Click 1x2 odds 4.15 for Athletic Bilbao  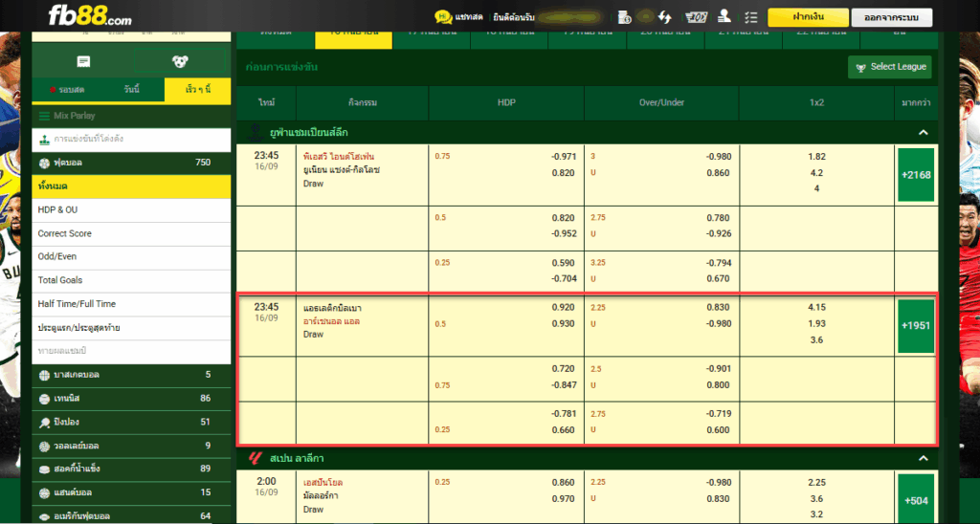click(816, 307)
